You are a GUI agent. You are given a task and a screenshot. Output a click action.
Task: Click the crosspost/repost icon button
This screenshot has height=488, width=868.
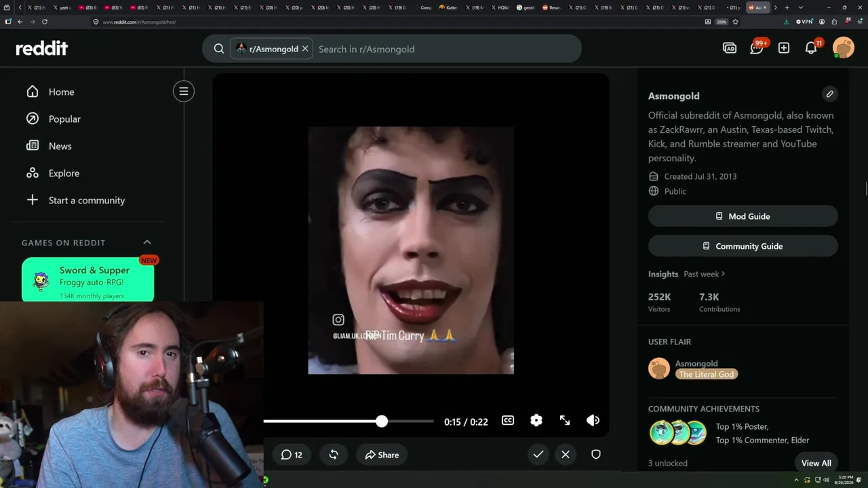click(x=334, y=455)
